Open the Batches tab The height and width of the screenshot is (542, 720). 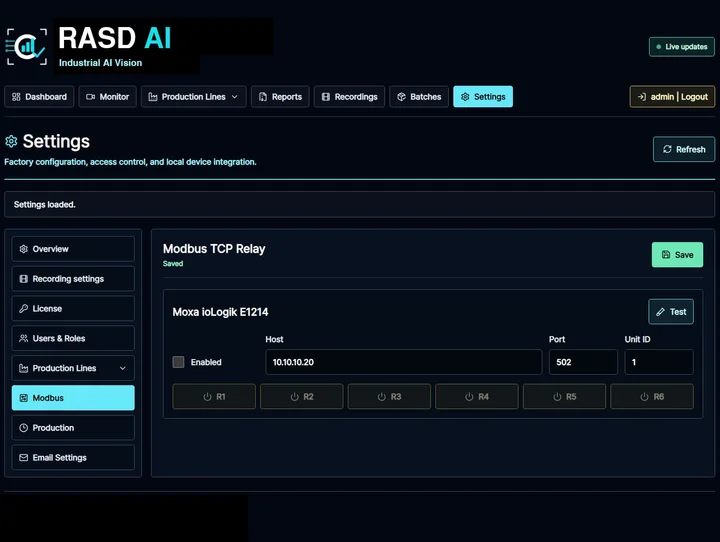[x=419, y=97]
